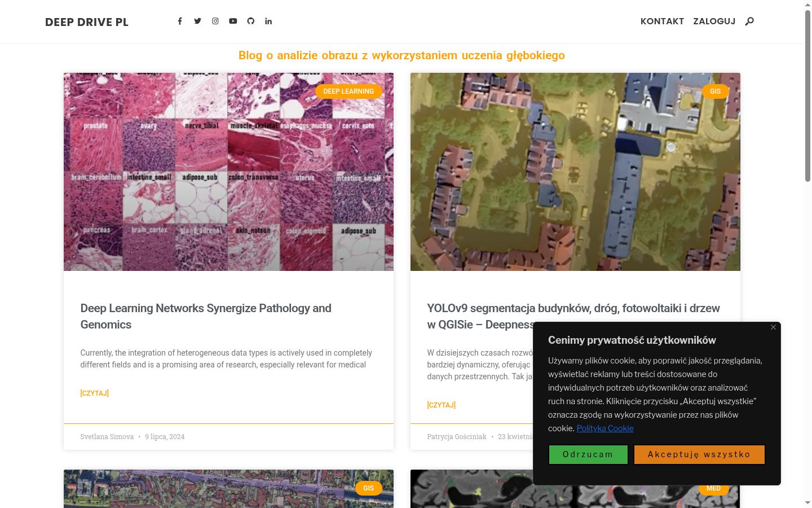Click the search magnifier icon
The height and width of the screenshot is (508, 812).
click(749, 21)
